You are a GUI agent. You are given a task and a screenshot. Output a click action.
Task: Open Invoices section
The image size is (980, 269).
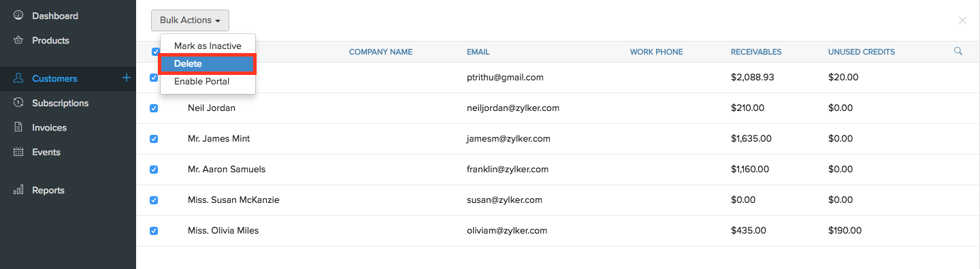[49, 127]
